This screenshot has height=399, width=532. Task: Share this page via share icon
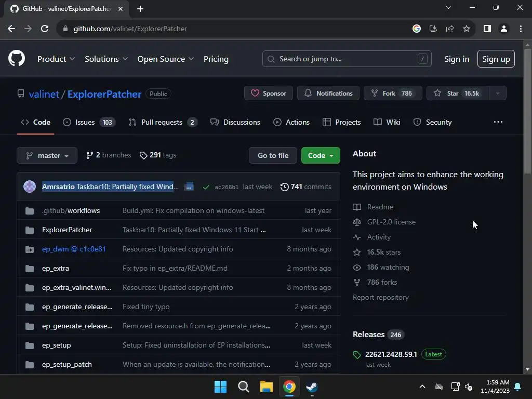pos(449,29)
